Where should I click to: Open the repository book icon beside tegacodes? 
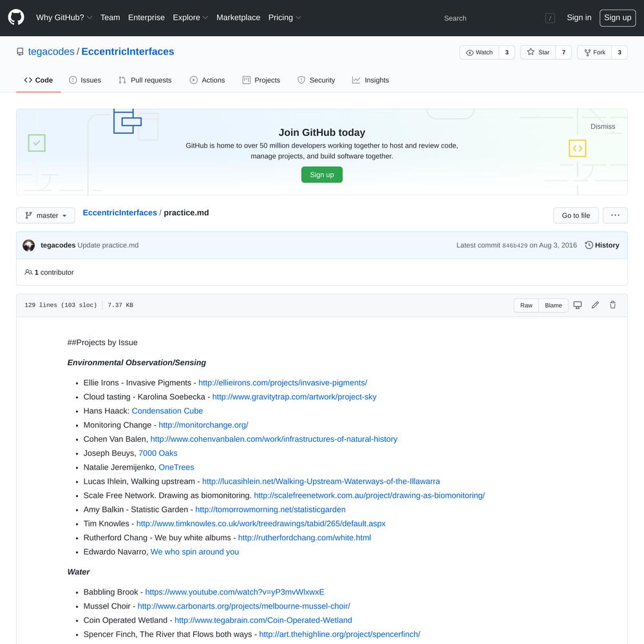pyautogui.click(x=20, y=52)
